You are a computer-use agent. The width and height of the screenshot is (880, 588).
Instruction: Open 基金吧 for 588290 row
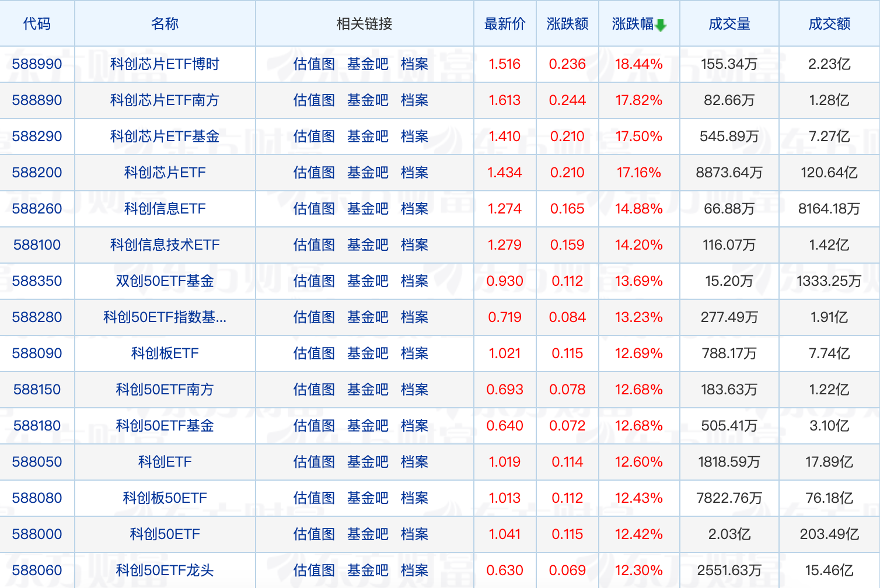click(x=368, y=136)
